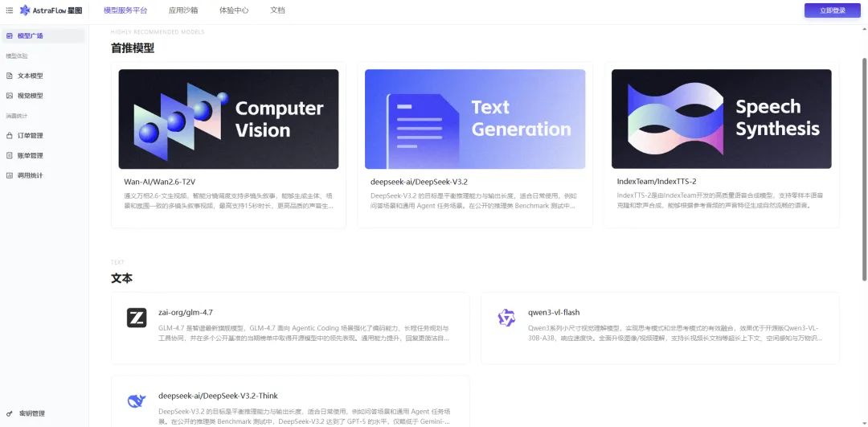Click the Qwen3 description text
This screenshot has height=427, width=868.
pos(675,333)
